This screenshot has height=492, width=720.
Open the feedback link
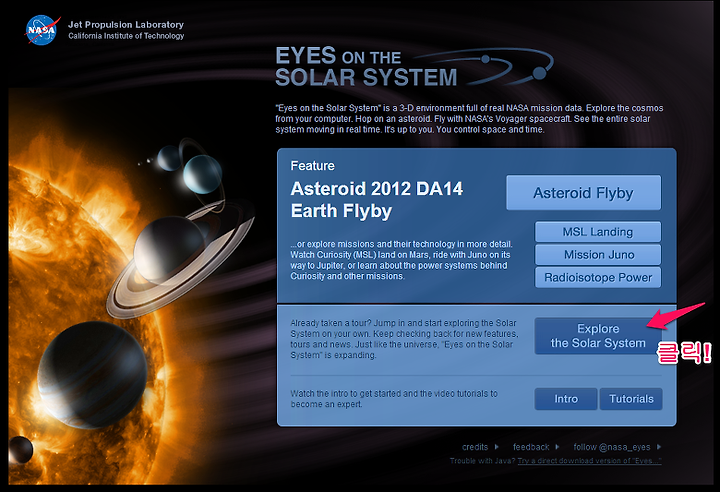tap(531, 447)
